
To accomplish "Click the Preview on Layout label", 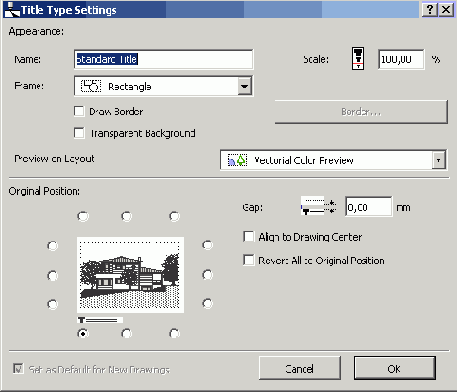I will (54, 159).
